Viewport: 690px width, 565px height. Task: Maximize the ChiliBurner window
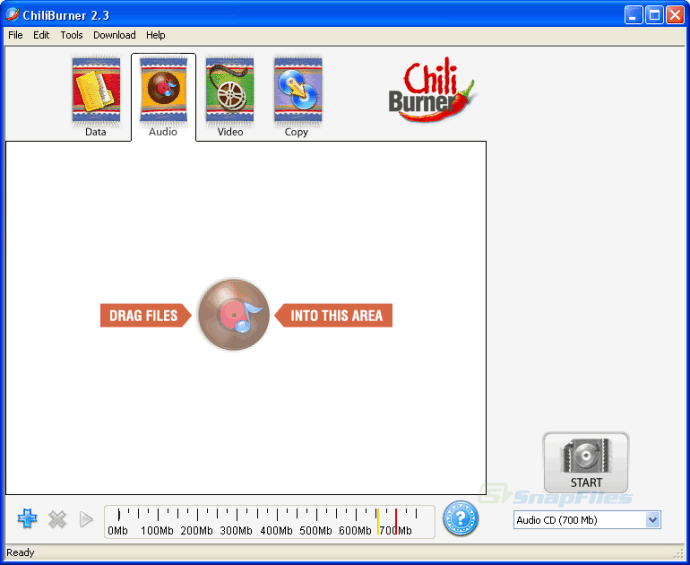654,15
